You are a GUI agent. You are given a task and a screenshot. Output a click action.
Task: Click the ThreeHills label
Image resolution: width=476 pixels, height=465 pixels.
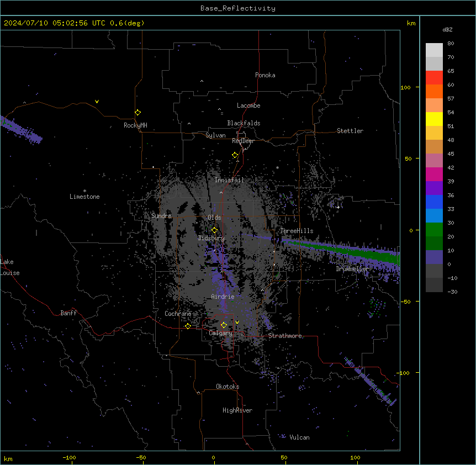point(297,231)
